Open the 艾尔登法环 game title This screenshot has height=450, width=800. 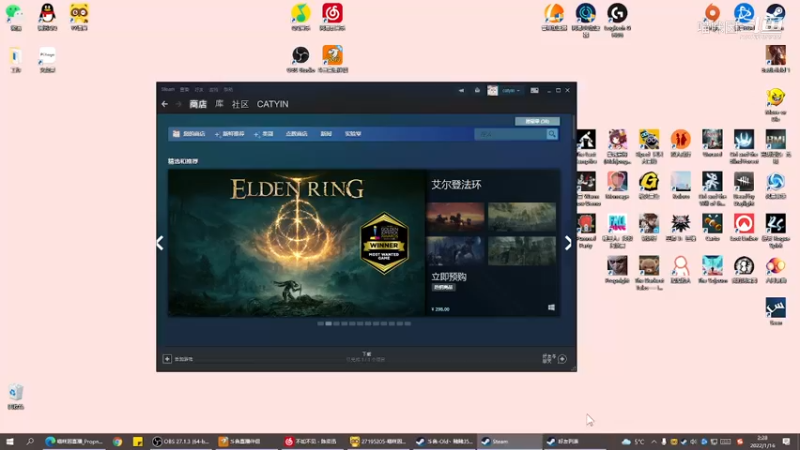pos(456,184)
